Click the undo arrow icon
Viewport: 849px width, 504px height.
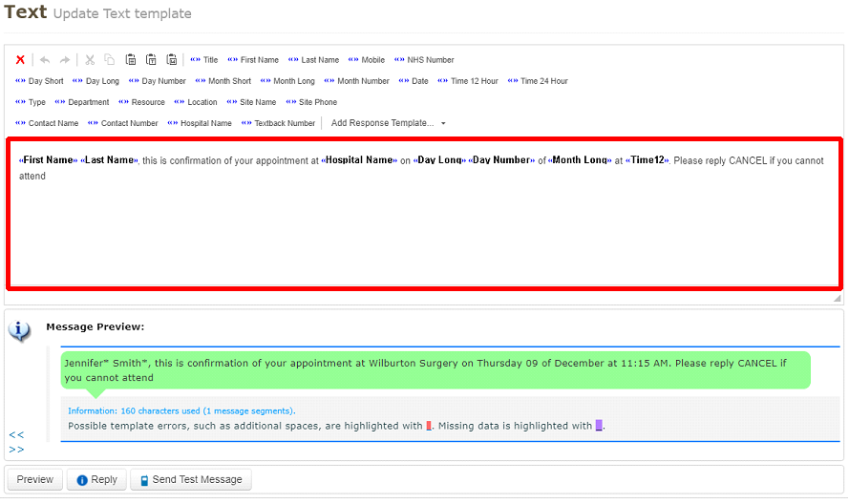pos(45,60)
